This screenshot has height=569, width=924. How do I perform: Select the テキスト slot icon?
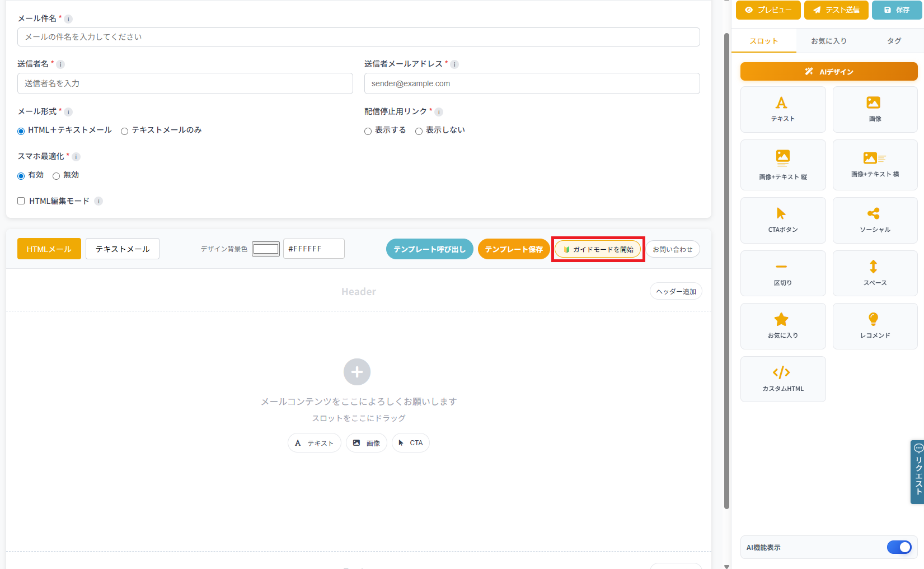782,109
